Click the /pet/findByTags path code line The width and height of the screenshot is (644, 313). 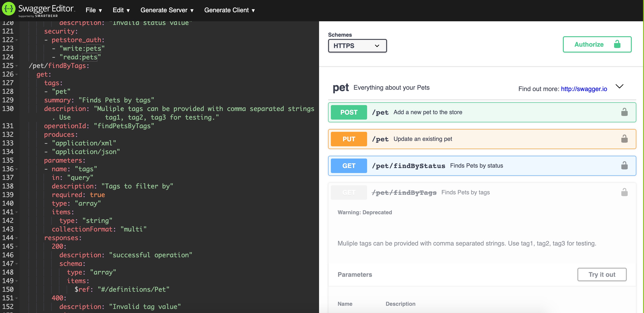[59, 66]
